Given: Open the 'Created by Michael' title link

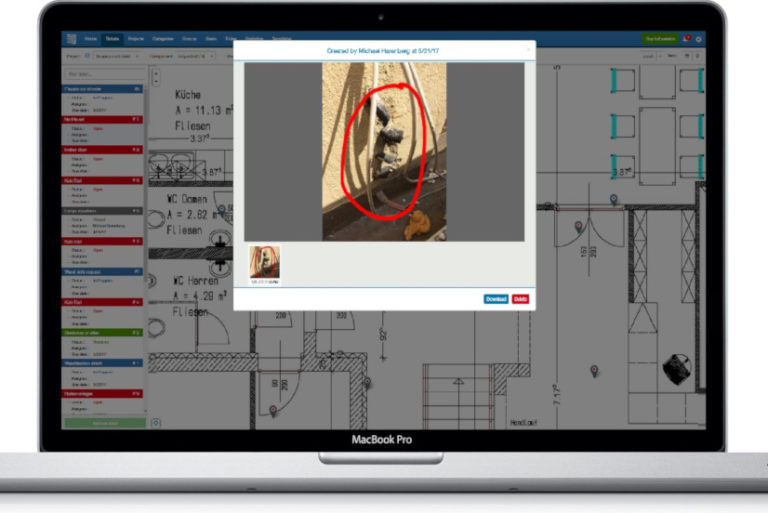Looking at the screenshot, I should (383, 51).
